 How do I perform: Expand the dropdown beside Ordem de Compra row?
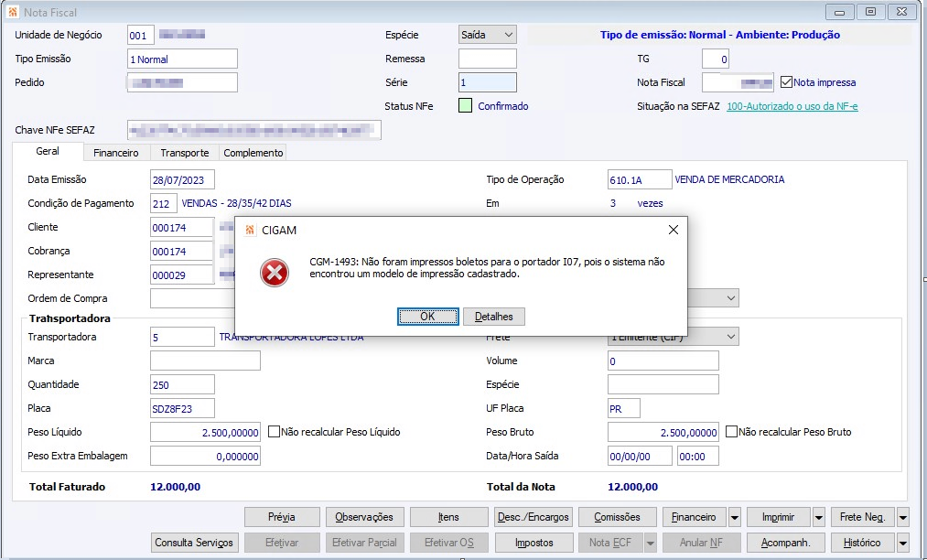click(x=731, y=298)
